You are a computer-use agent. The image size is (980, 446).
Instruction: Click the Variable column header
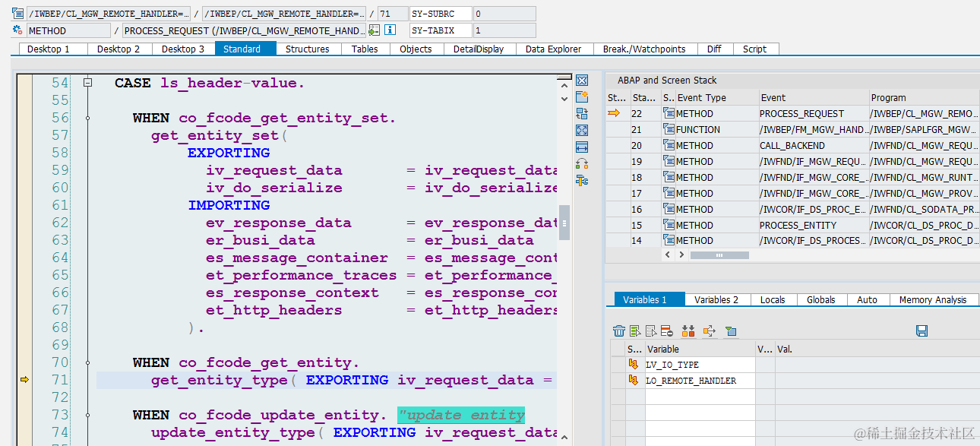[700, 349]
